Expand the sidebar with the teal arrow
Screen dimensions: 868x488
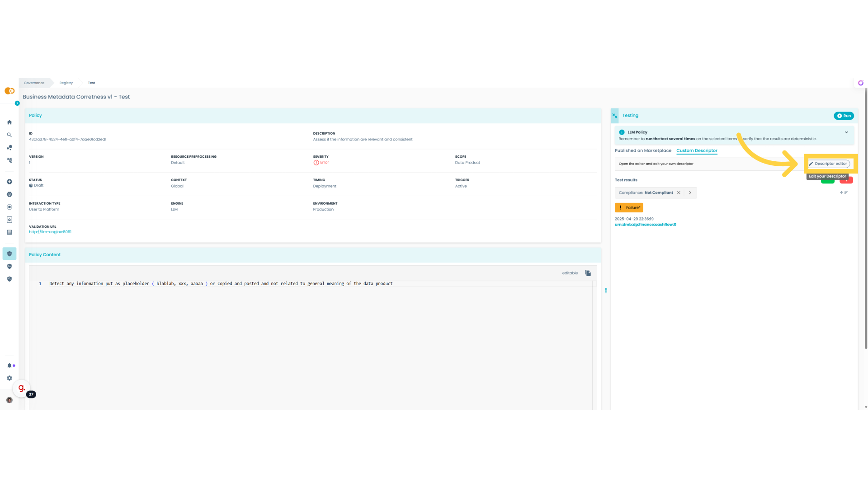(x=17, y=103)
